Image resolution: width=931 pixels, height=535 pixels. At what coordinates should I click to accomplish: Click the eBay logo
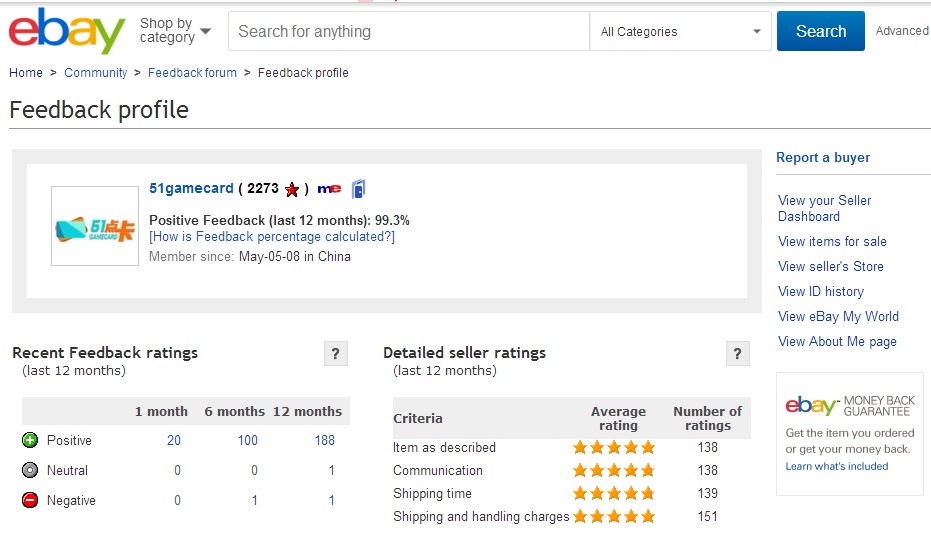click(67, 32)
